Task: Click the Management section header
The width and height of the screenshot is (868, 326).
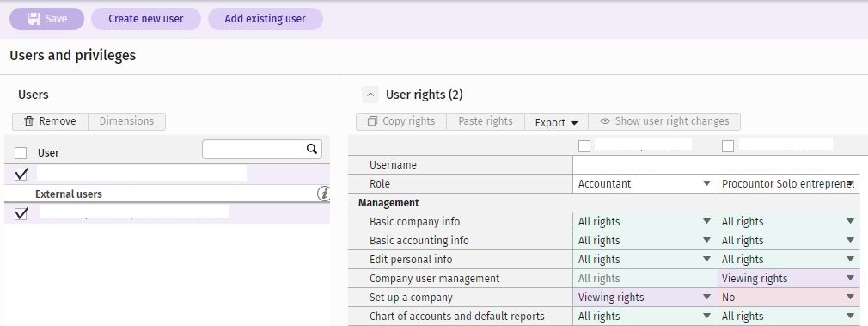Action: [388, 203]
